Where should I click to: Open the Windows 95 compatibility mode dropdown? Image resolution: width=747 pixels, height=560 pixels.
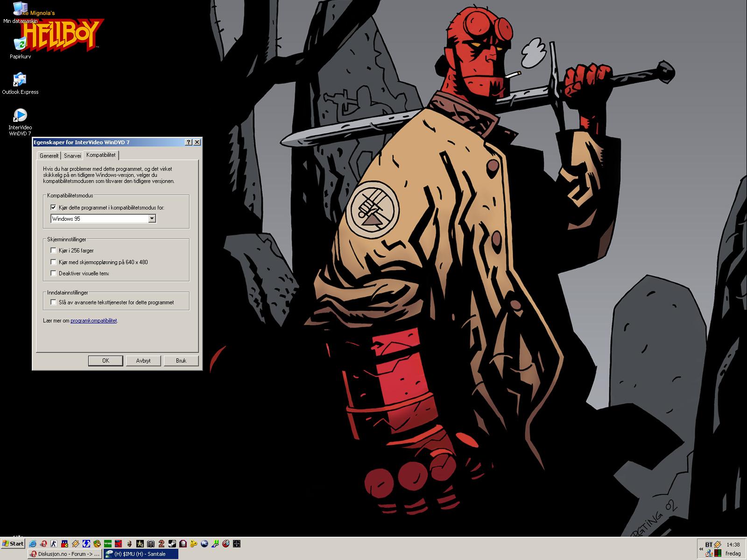pyautogui.click(x=152, y=218)
